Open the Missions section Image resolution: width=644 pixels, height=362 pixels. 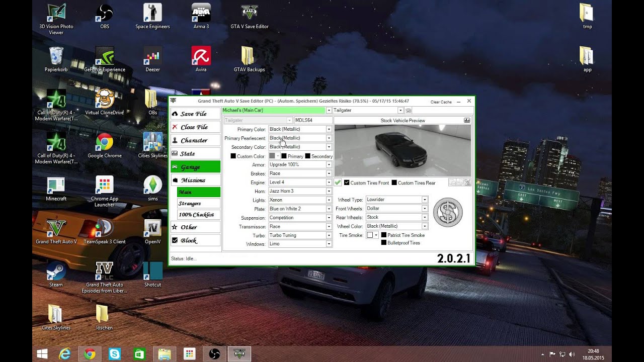tap(195, 180)
